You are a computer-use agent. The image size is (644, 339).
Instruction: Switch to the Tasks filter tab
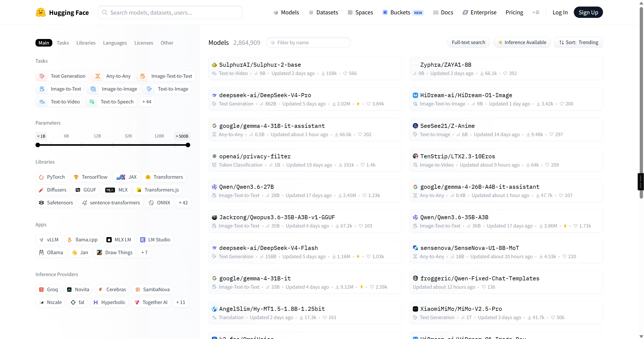(63, 43)
